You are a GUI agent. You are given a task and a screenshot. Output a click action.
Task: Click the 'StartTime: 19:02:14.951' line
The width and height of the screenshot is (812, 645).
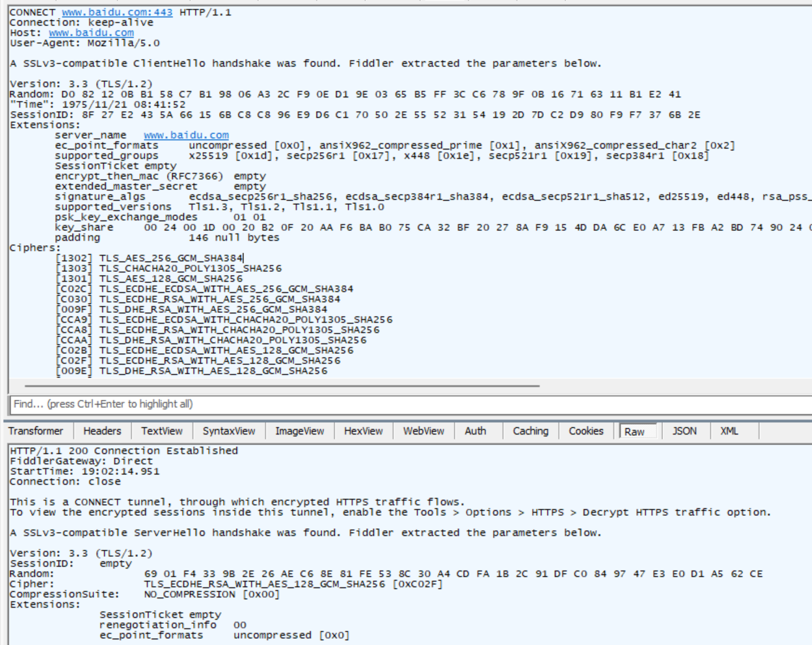84,472
